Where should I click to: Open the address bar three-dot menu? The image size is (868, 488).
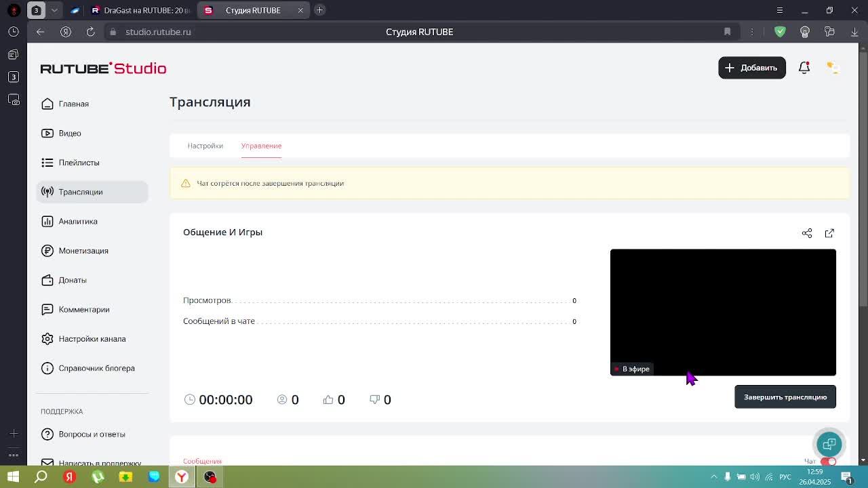point(752,32)
